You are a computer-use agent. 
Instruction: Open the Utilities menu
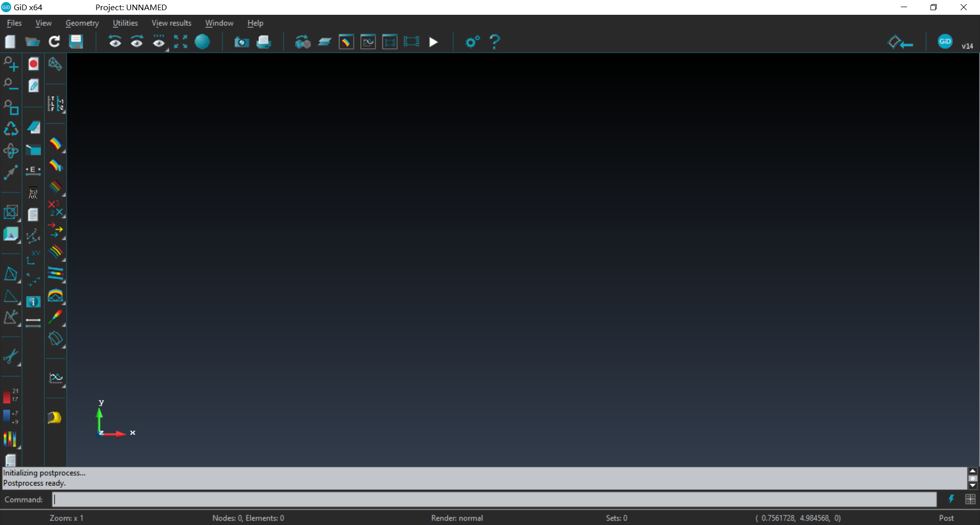pos(125,23)
